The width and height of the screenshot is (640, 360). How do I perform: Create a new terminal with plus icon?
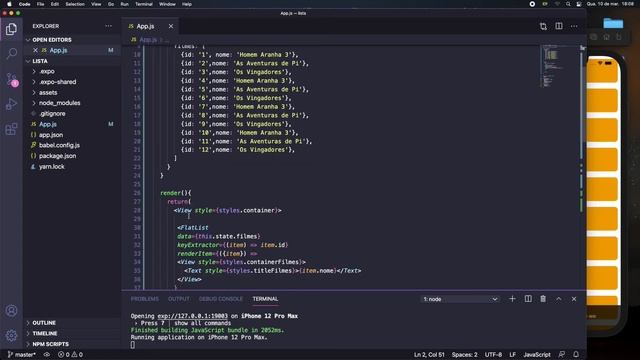click(512, 299)
